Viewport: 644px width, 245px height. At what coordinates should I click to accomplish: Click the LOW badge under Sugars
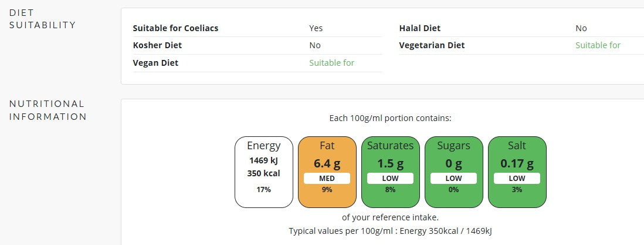click(453, 178)
